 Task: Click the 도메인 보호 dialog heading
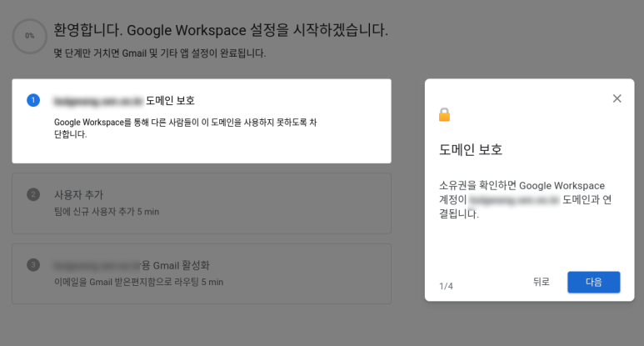pyautogui.click(x=471, y=149)
